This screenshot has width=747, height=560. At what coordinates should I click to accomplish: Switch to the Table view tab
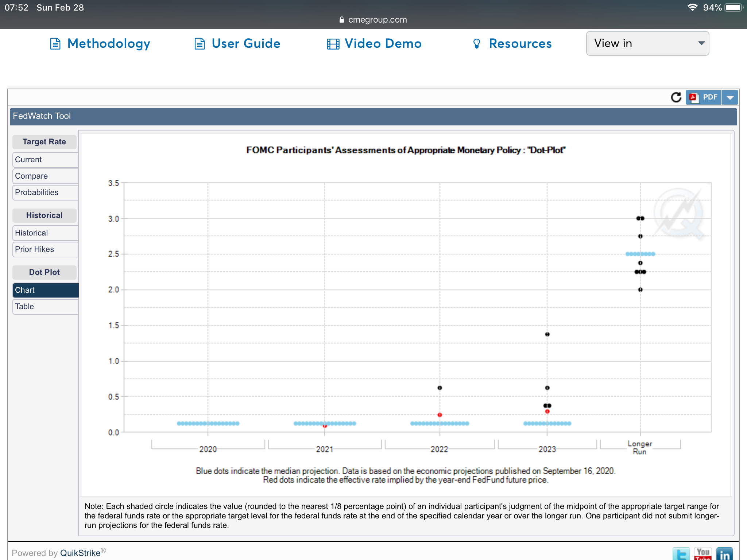click(x=45, y=307)
